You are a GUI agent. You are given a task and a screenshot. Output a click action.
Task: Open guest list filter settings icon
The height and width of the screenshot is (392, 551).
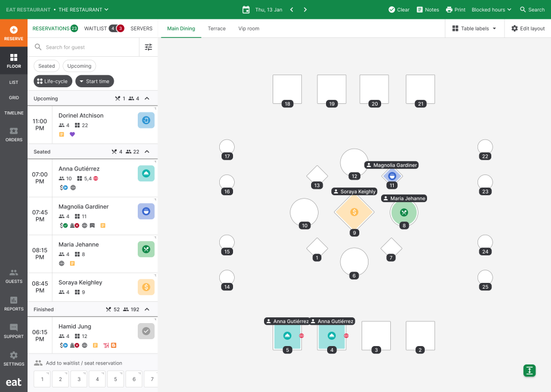(x=148, y=47)
